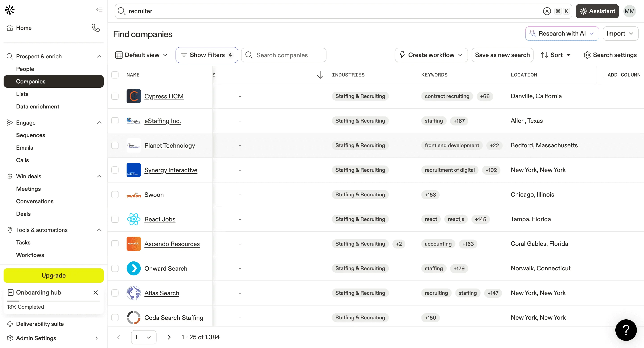The width and height of the screenshot is (644, 348).
Task: Check the checkbox for Swoon
Action: click(x=115, y=195)
